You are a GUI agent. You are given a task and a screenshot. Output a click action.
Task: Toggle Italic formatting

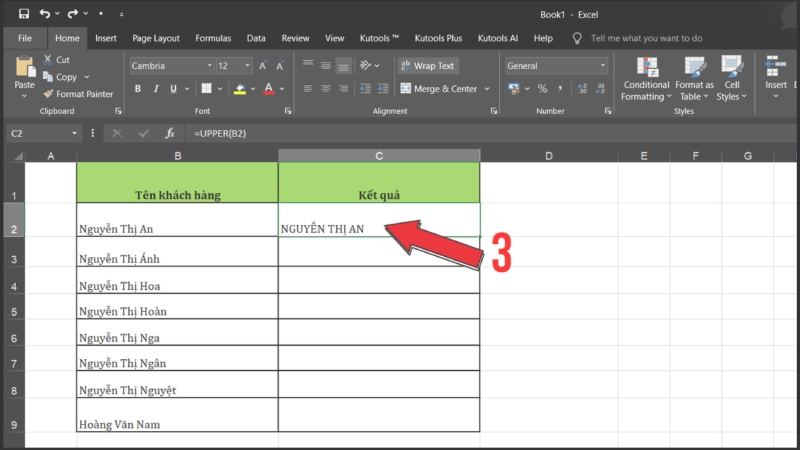(156, 89)
